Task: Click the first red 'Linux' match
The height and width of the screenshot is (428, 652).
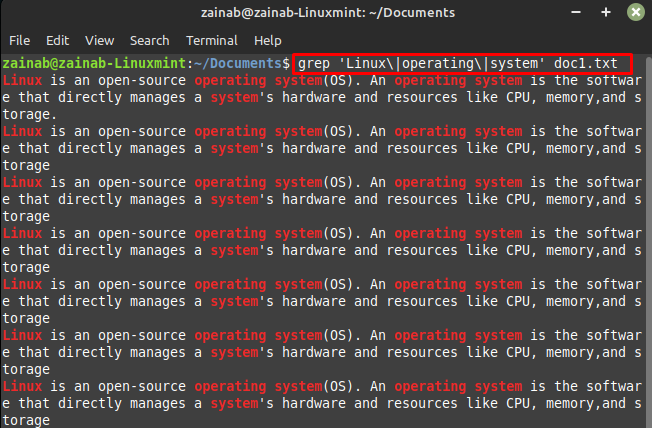Action: point(22,80)
